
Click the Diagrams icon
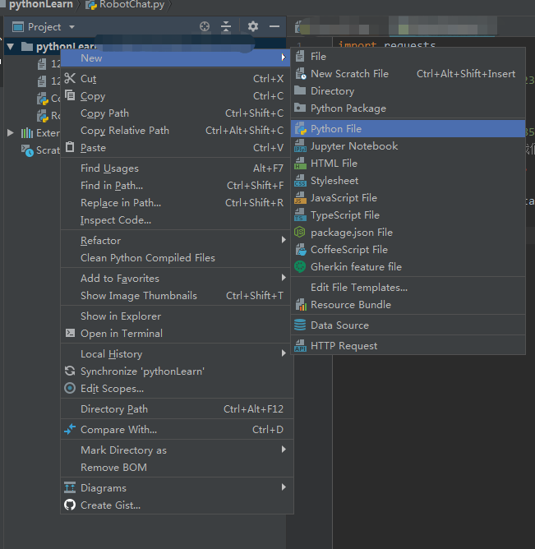(x=70, y=487)
